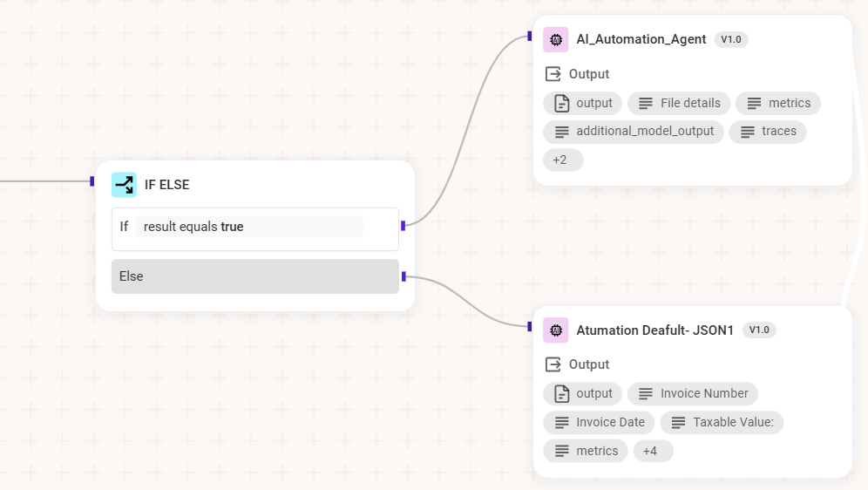Click the input port of IF ELSE node
Viewport: 868px width, 490px height.
point(92,181)
